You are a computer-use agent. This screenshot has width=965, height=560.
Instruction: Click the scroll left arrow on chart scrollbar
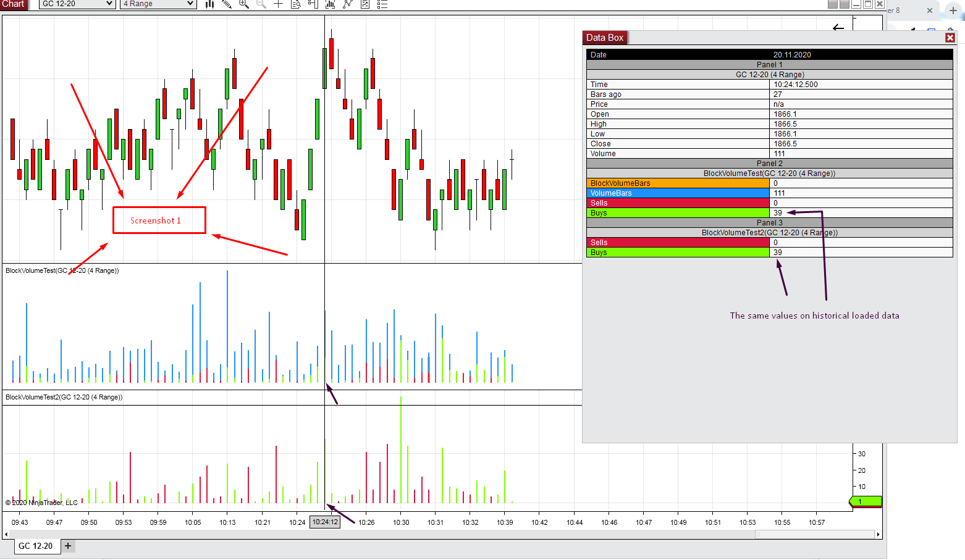(6, 535)
